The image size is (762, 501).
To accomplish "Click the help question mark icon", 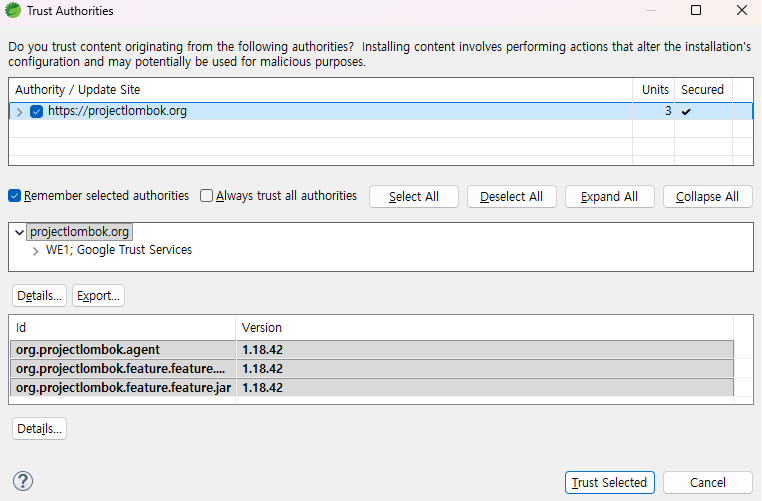I will 23,481.
